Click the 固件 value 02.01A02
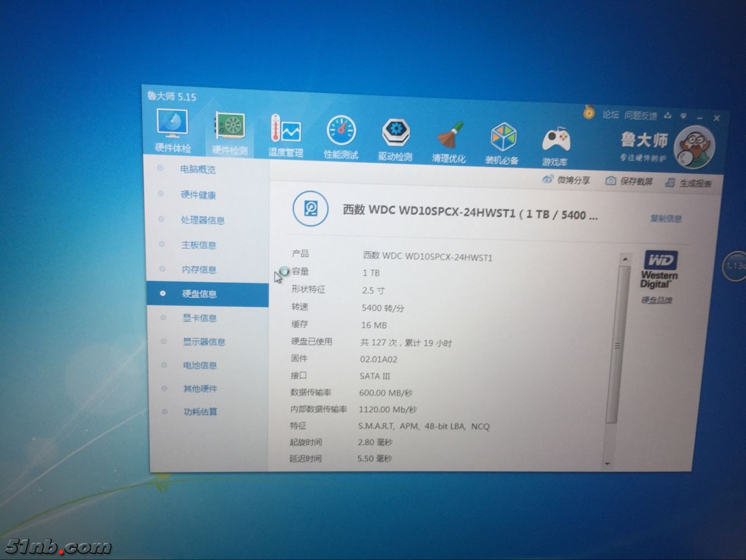This screenshot has height=560, width=746. pyautogui.click(x=379, y=359)
